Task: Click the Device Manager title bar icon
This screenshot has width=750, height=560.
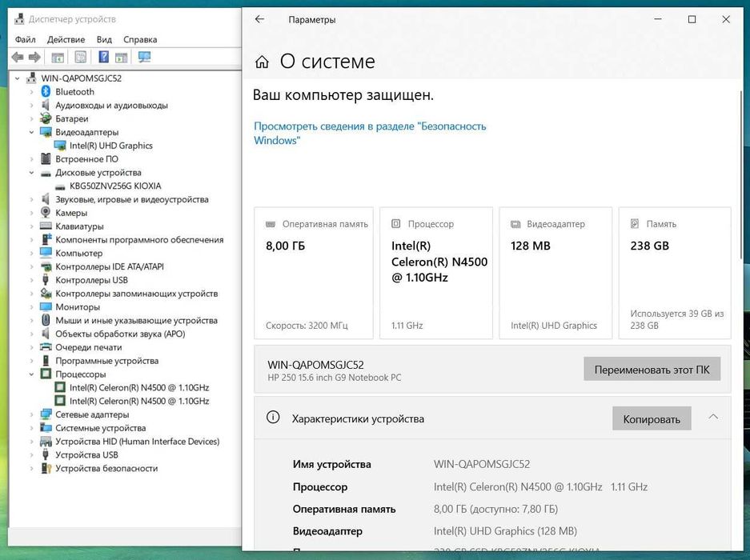Action: 19,19
